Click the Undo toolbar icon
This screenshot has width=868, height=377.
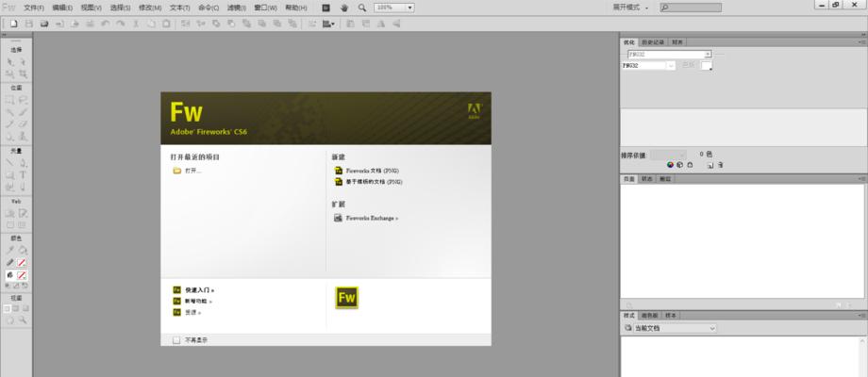(105, 24)
